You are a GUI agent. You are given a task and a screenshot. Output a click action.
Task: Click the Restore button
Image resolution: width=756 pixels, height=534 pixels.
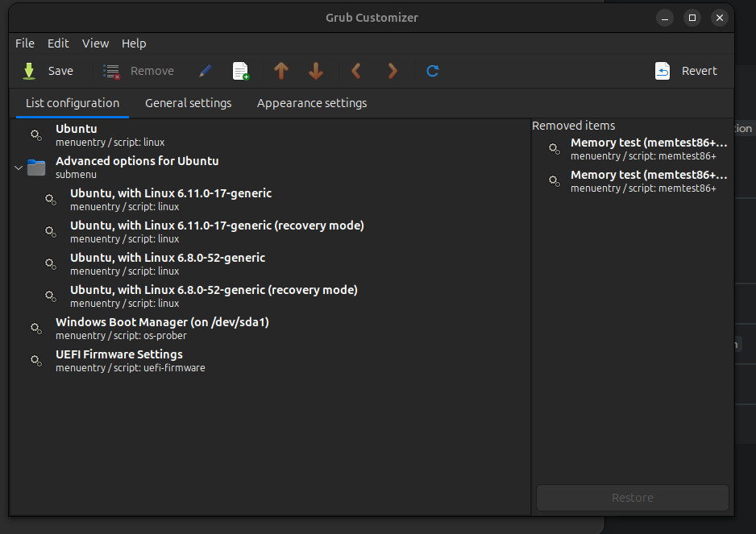633,498
